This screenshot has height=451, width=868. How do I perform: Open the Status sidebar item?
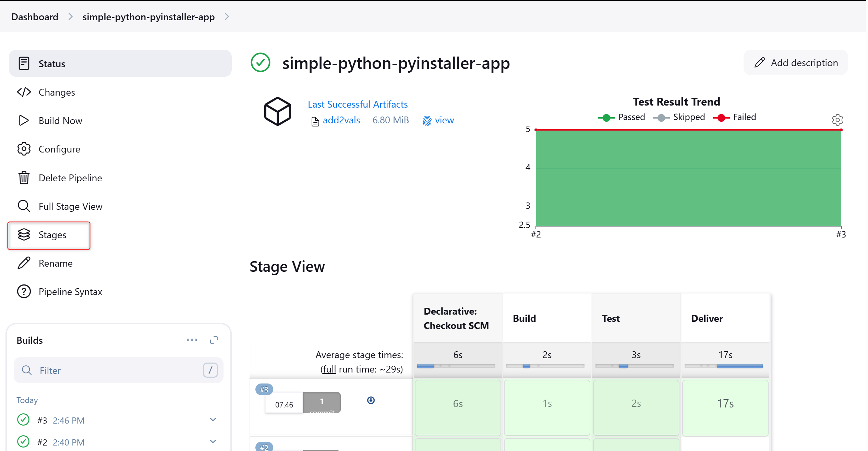coord(120,63)
